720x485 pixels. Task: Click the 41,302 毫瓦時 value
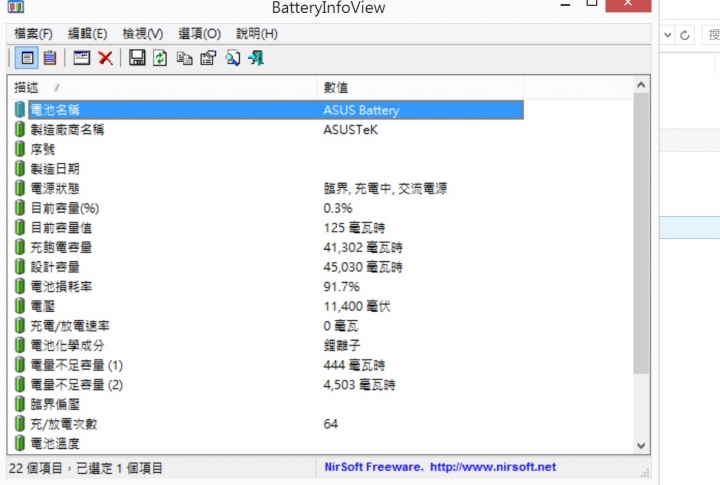pos(363,248)
